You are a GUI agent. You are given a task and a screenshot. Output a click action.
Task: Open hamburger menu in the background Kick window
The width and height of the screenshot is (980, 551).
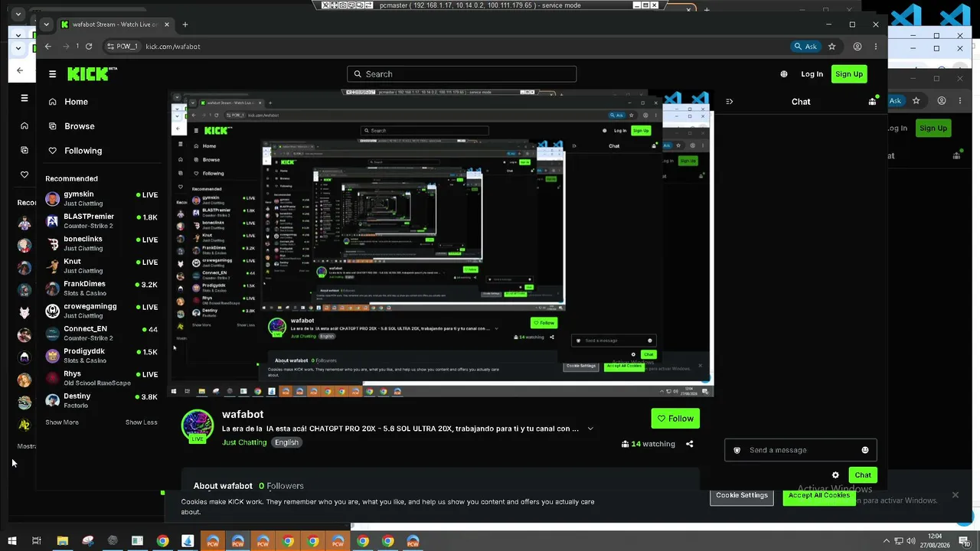pos(24,98)
